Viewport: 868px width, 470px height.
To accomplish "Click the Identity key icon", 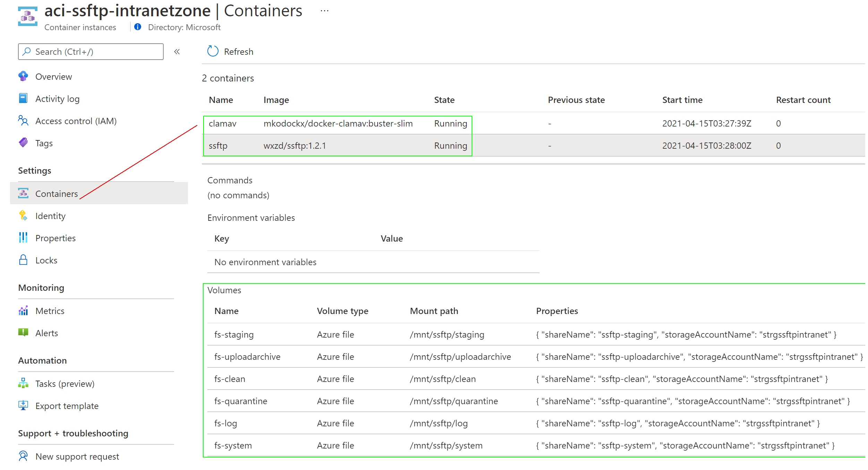I will 23,216.
